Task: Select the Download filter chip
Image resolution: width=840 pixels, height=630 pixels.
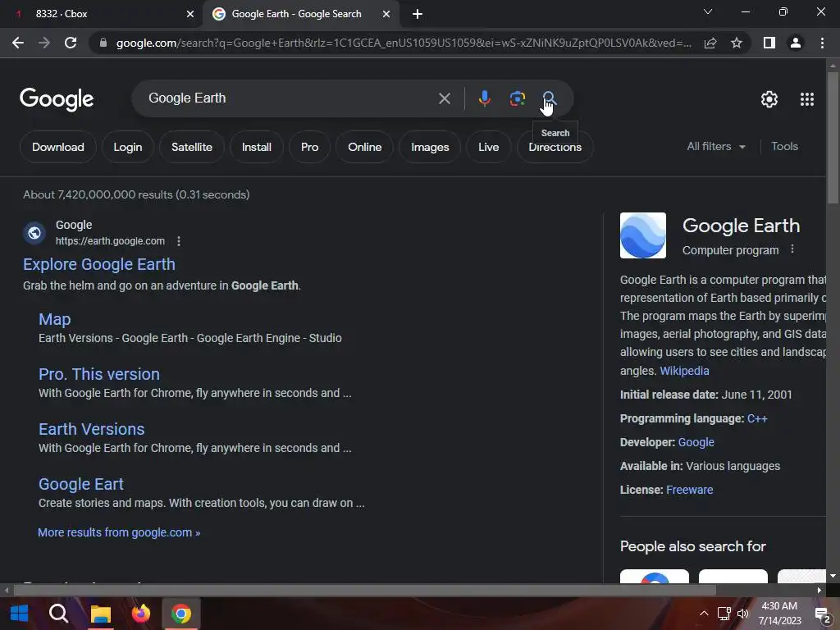Action: [x=58, y=147]
